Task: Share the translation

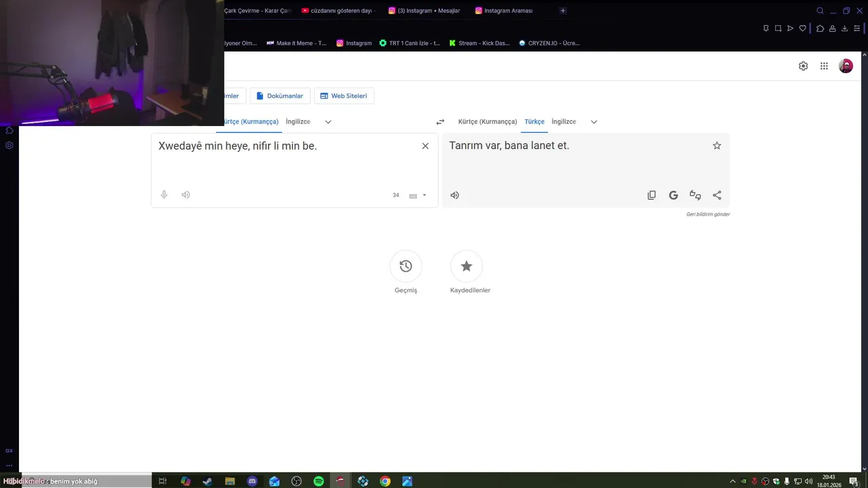Action: click(x=717, y=195)
